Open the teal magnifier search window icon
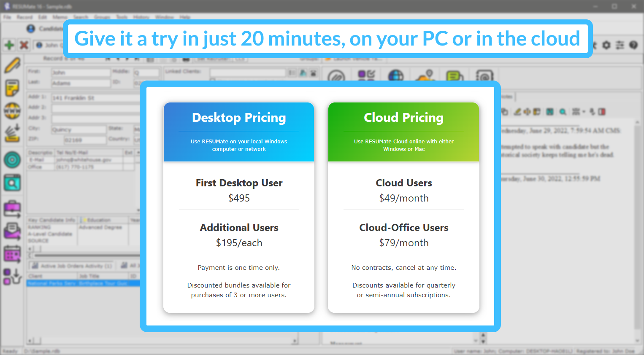This screenshot has height=355, width=644. click(12, 183)
